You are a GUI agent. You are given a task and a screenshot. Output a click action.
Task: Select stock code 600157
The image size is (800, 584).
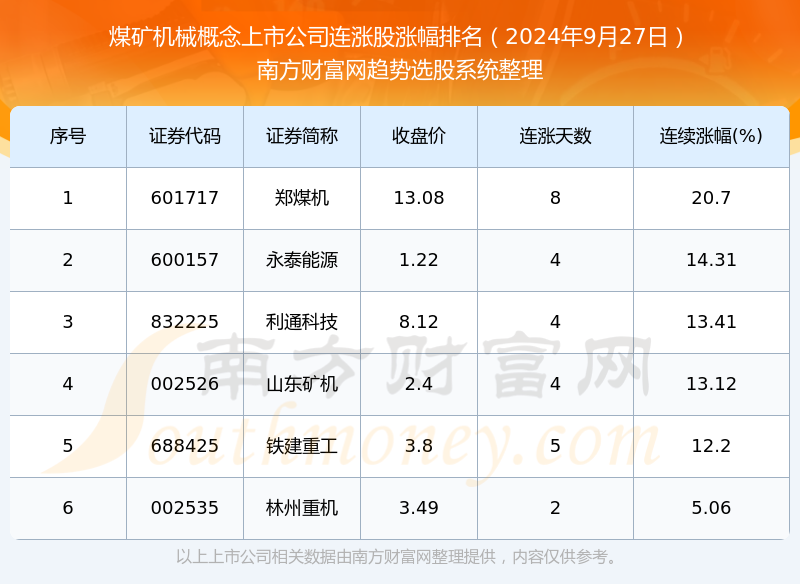185,260
